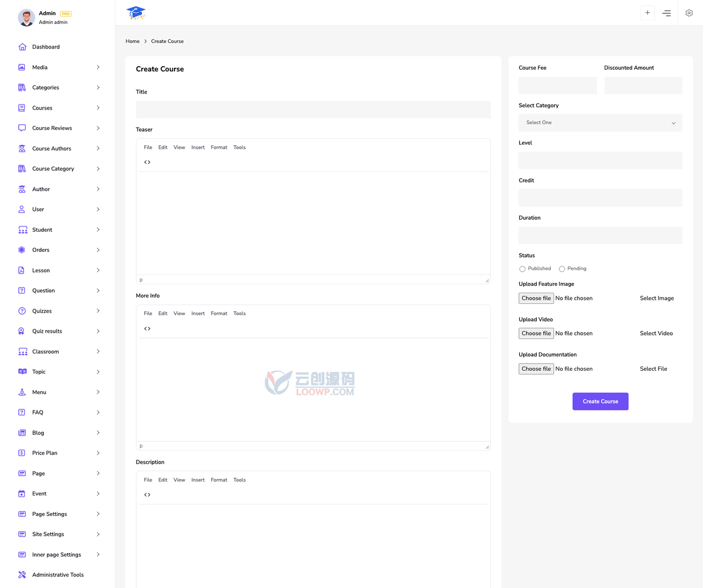Select the Pending status radio button
Viewport: 703px width, 588px height.
562,269
